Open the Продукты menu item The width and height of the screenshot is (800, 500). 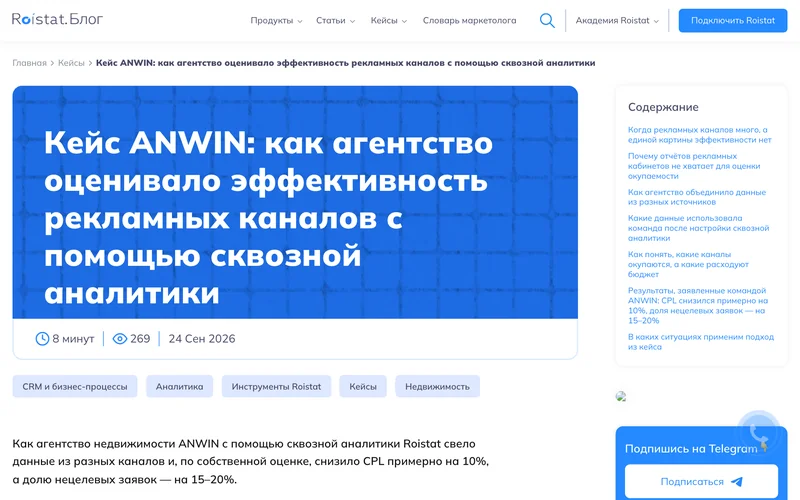pos(272,20)
